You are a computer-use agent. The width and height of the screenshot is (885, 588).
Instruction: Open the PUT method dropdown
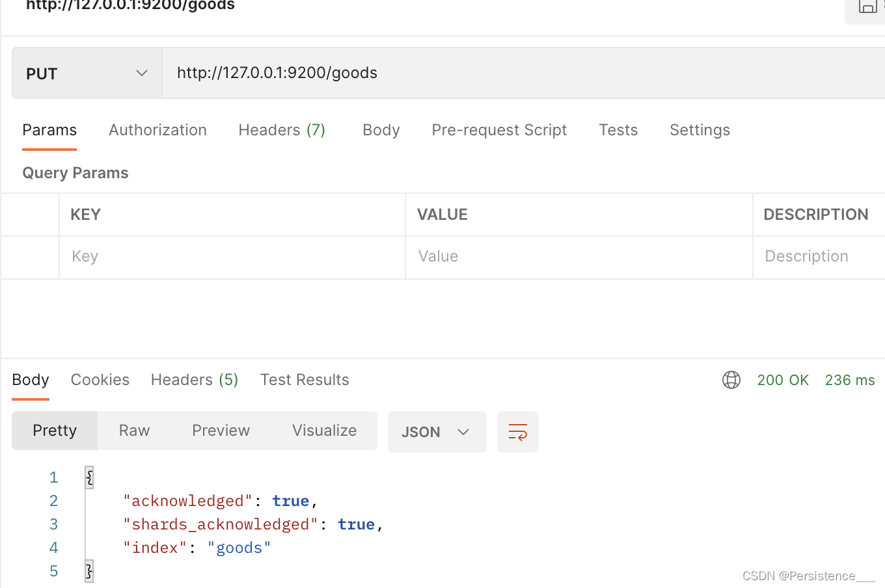pos(87,73)
